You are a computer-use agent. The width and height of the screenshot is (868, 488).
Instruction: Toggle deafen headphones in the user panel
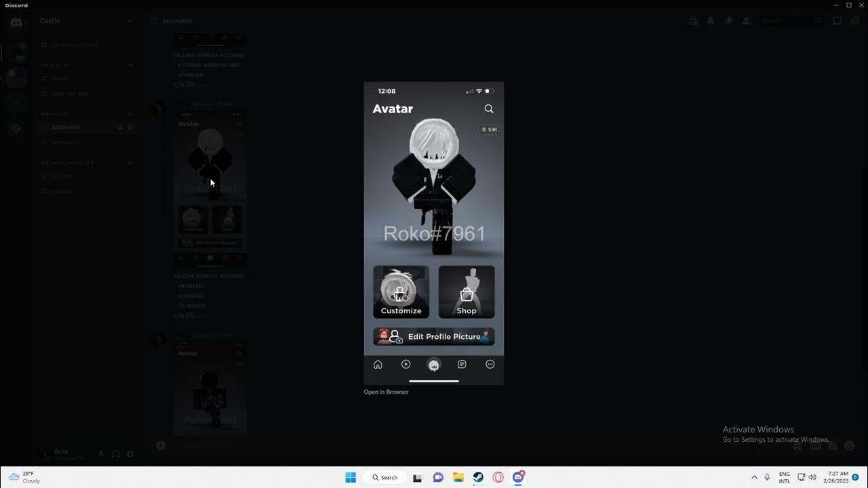coord(116,454)
